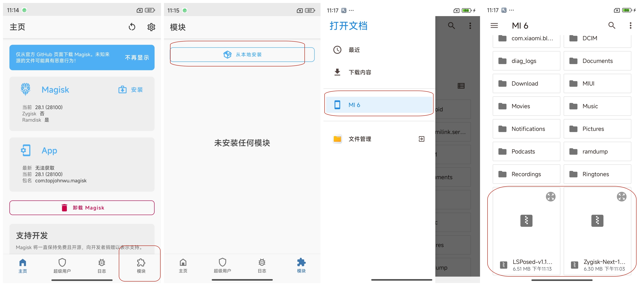Tap 从本地安装 install from storage button
The width and height of the screenshot is (644, 286).
tap(242, 55)
